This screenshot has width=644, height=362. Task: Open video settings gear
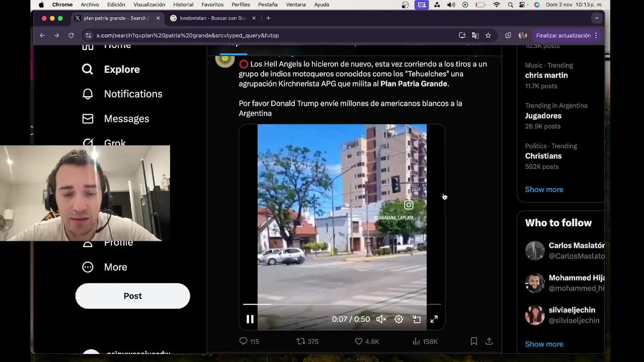coord(398,319)
